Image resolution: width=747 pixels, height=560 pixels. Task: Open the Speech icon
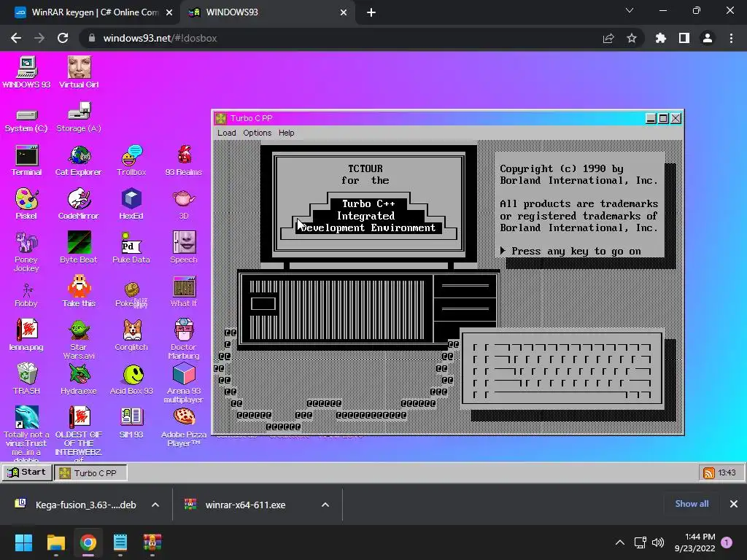(x=184, y=248)
